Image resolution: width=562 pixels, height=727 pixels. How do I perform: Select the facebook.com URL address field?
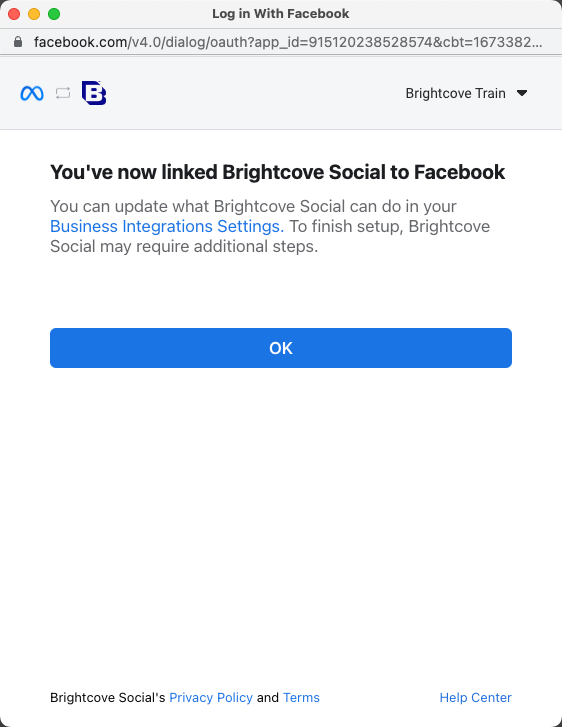tap(287, 42)
